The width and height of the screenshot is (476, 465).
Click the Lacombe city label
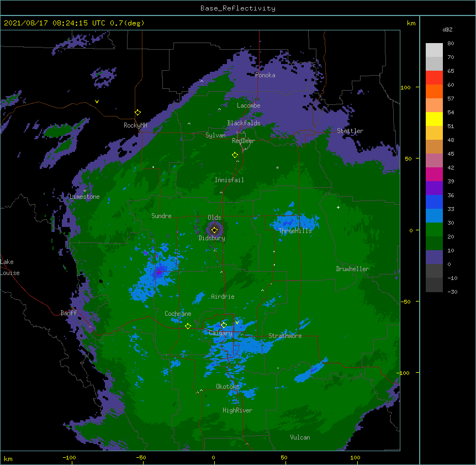pos(248,105)
